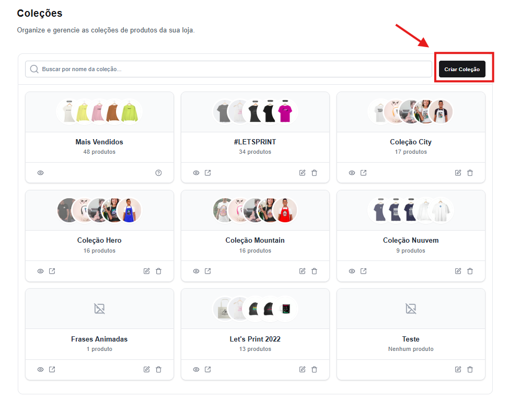This screenshot has height=409, width=532.
Task: Edit the Coleção Mountain collection
Action: pyautogui.click(x=302, y=271)
